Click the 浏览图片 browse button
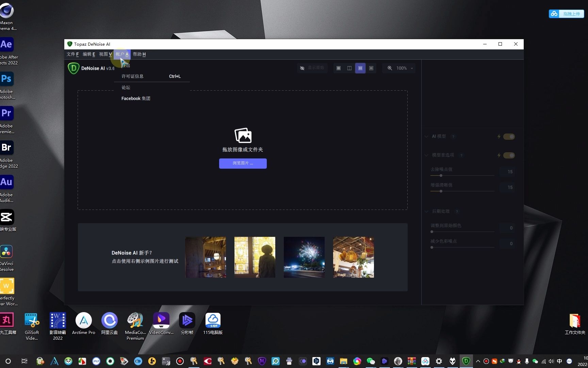Viewport: 588px width, 368px height. [243, 163]
